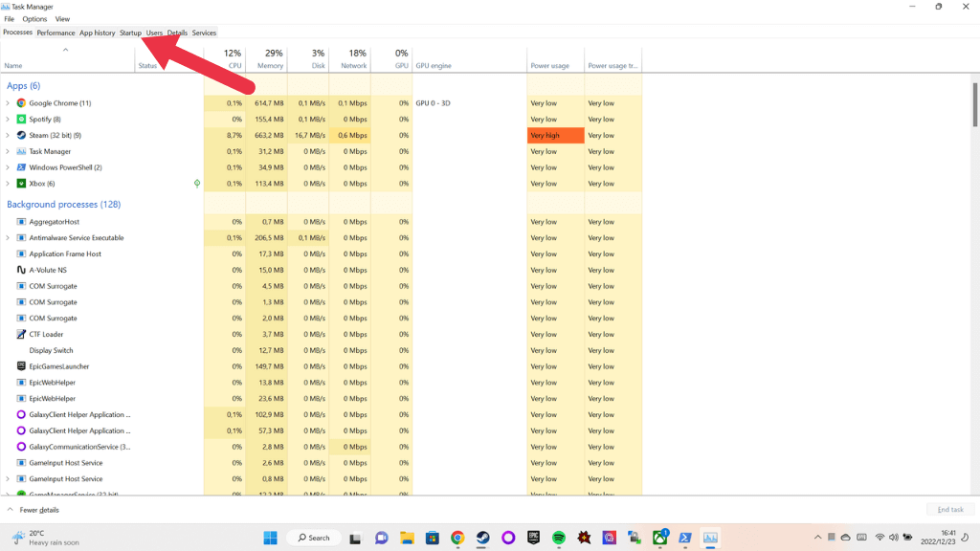Select the Windows PowerShell process icon
The height and width of the screenshot is (551, 980).
coord(21,167)
